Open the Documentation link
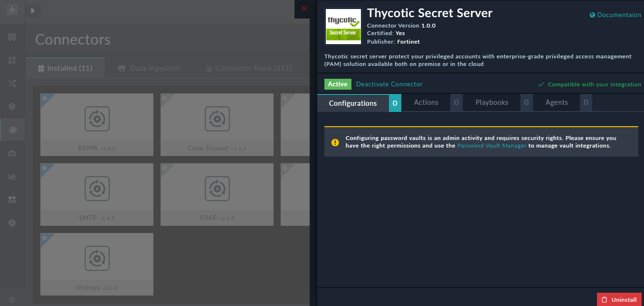The width and height of the screenshot is (644, 306). pyautogui.click(x=615, y=15)
